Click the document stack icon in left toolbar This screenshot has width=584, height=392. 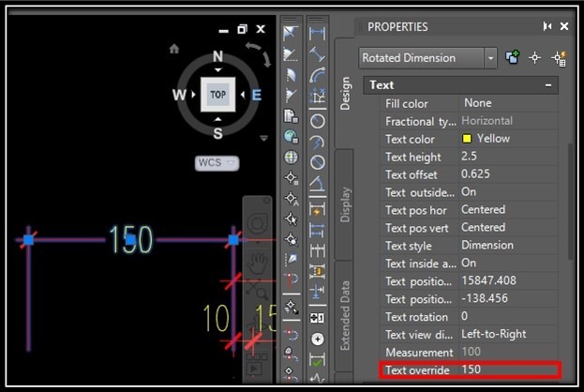tap(291, 116)
